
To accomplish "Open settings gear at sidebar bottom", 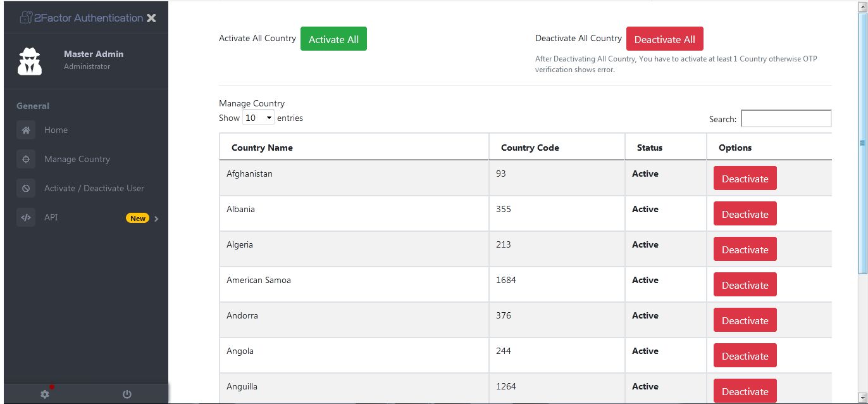I will click(x=45, y=394).
